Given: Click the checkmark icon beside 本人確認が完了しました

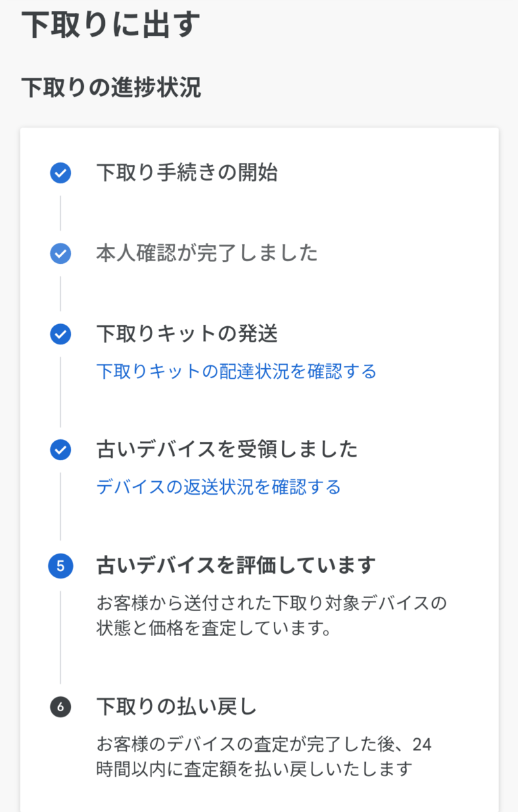Looking at the screenshot, I should coord(60,254).
